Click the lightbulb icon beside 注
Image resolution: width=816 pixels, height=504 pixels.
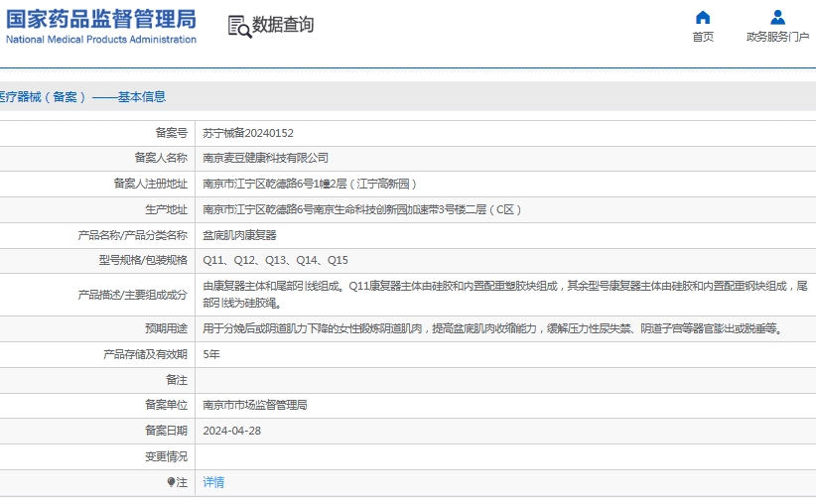click(x=171, y=482)
